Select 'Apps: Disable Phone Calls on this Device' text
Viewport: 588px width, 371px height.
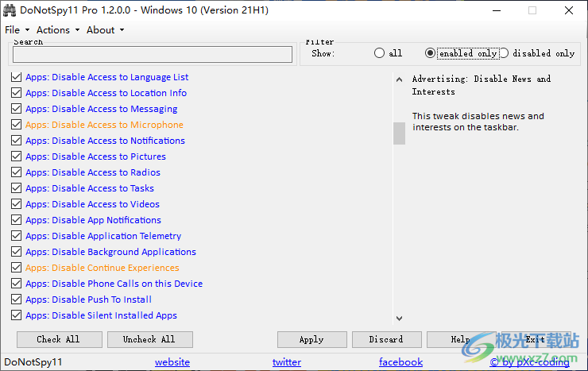pos(114,284)
